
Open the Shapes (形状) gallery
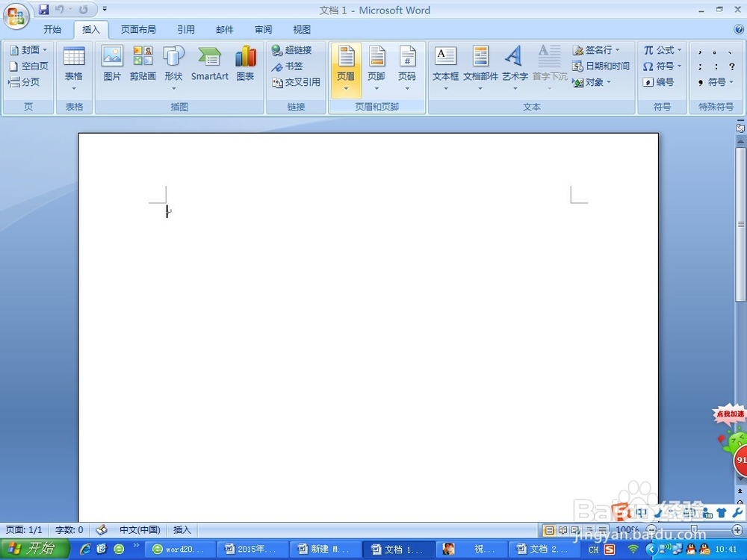(x=173, y=63)
